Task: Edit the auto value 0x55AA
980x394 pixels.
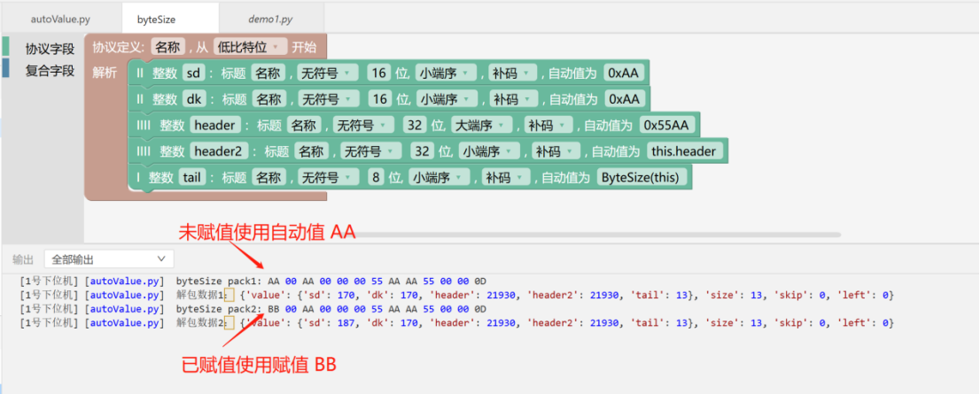Action: click(665, 125)
